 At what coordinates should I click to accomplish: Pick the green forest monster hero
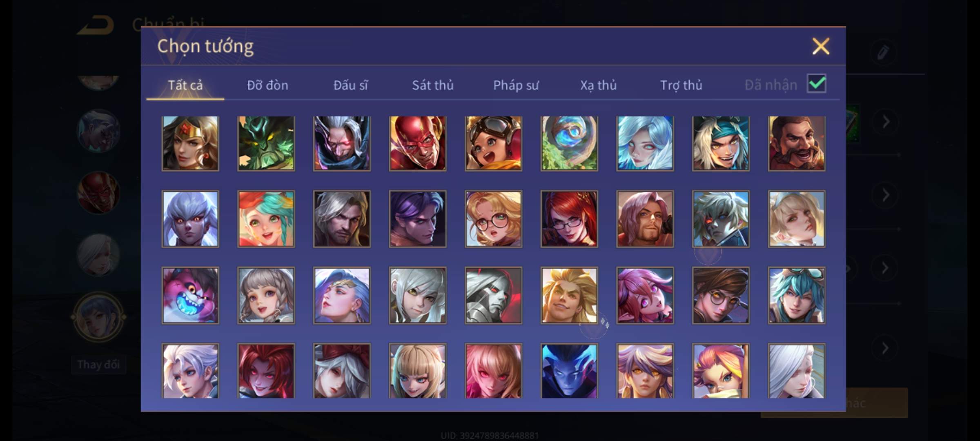pos(266,143)
